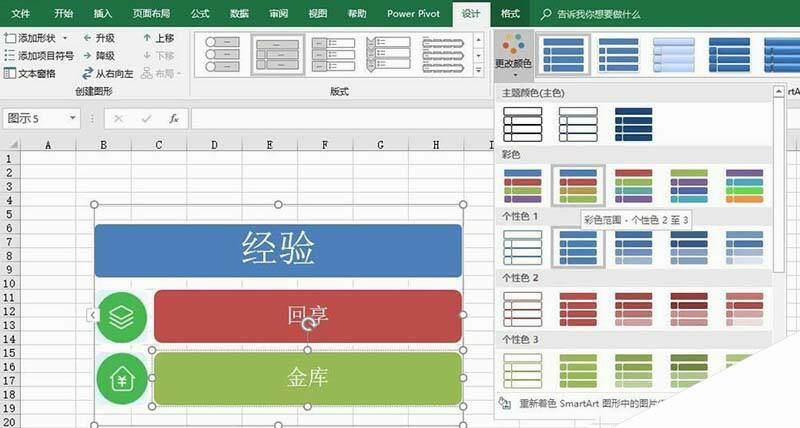Choose fourth 彩色 swatch
Viewport: 800px width, 428px height.
pos(689,186)
